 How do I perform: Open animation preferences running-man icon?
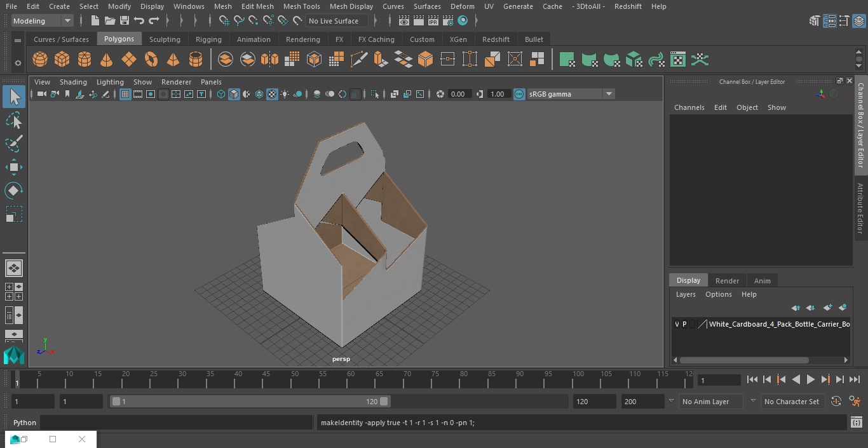pos(855,402)
